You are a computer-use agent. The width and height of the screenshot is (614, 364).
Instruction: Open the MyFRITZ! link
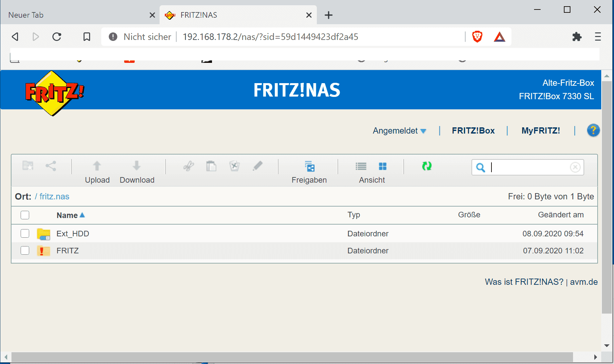point(541,131)
